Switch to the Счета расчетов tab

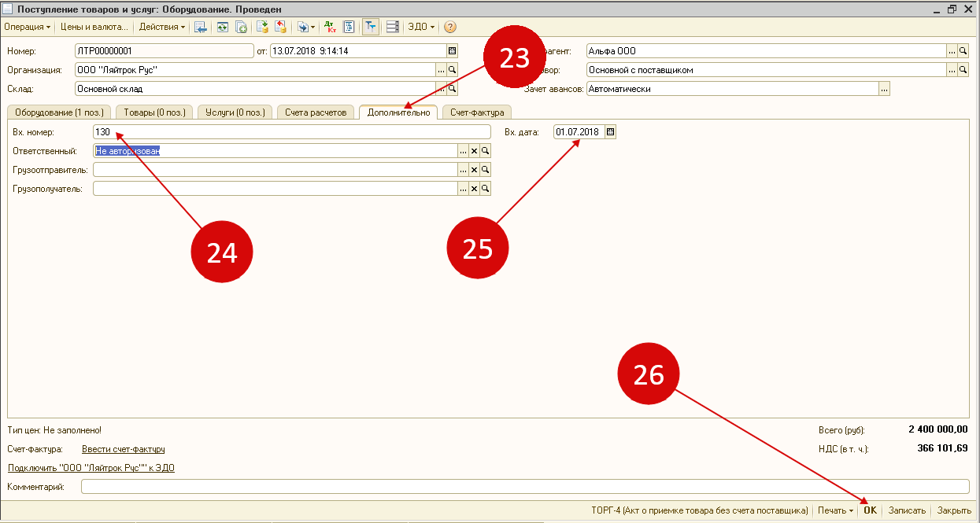(x=316, y=112)
